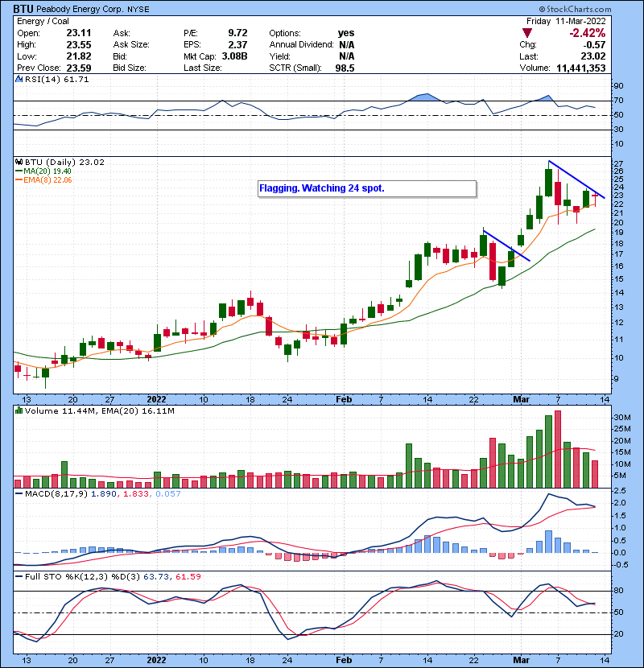The height and width of the screenshot is (668, 644).
Task: Click the NYSE exchange label
Action: point(138,10)
